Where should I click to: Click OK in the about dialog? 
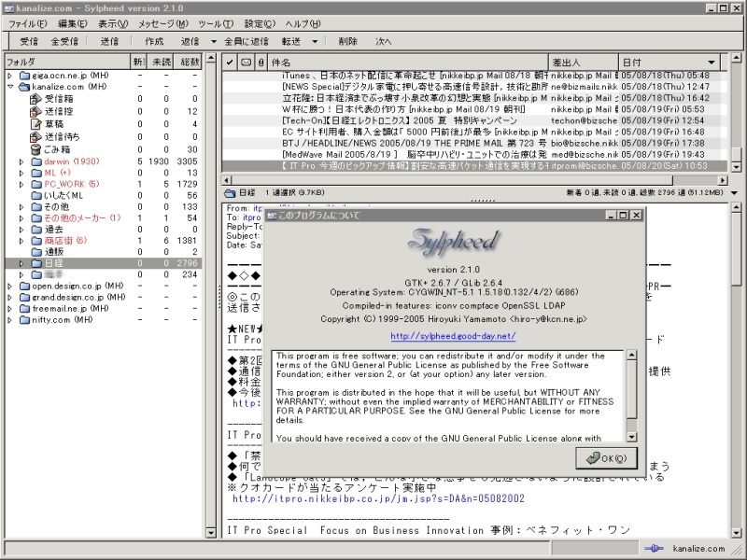[606, 458]
